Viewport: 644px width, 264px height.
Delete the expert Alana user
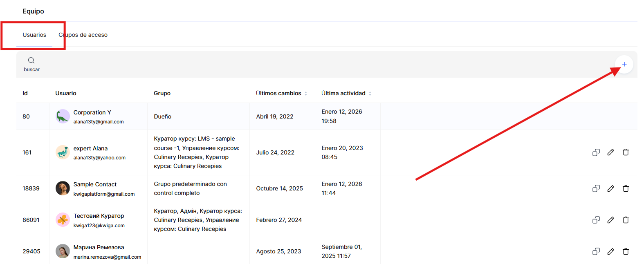[625, 152]
